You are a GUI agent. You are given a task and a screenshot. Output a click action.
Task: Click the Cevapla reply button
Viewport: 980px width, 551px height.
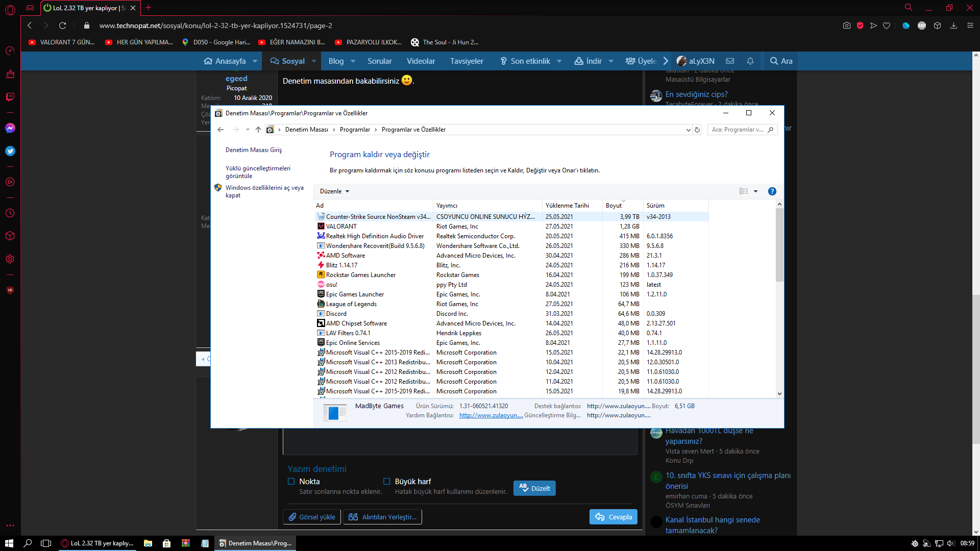(614, 517)
